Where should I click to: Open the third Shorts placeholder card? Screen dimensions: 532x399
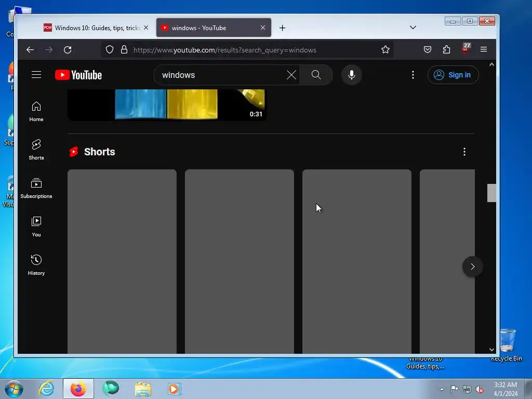pos(357,262)
